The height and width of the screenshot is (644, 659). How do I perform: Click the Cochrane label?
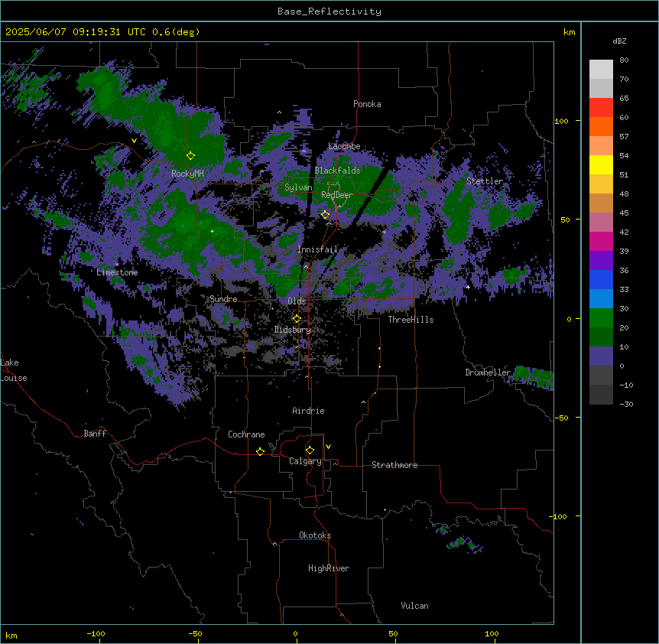point(246,434)
